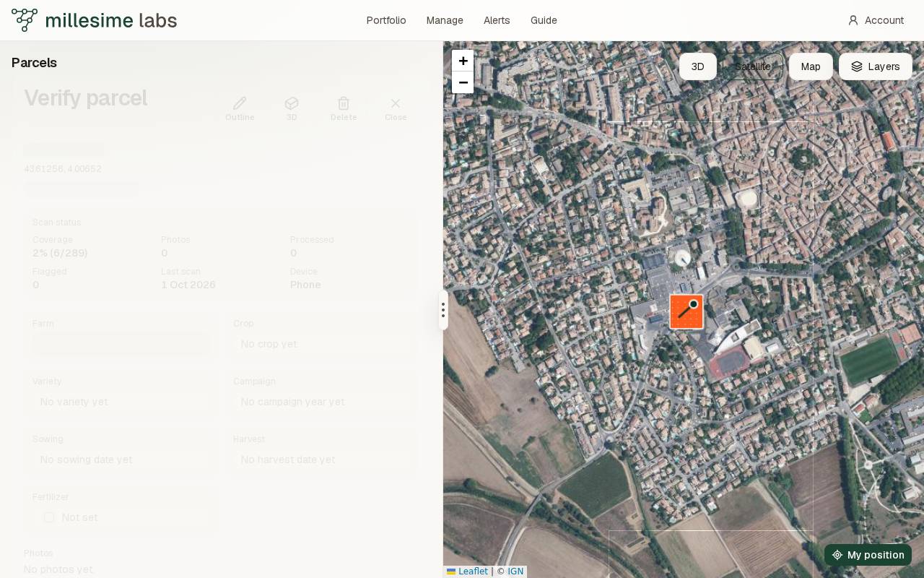Click the My position button
The image size is (924, 578).
coord(868,555)
